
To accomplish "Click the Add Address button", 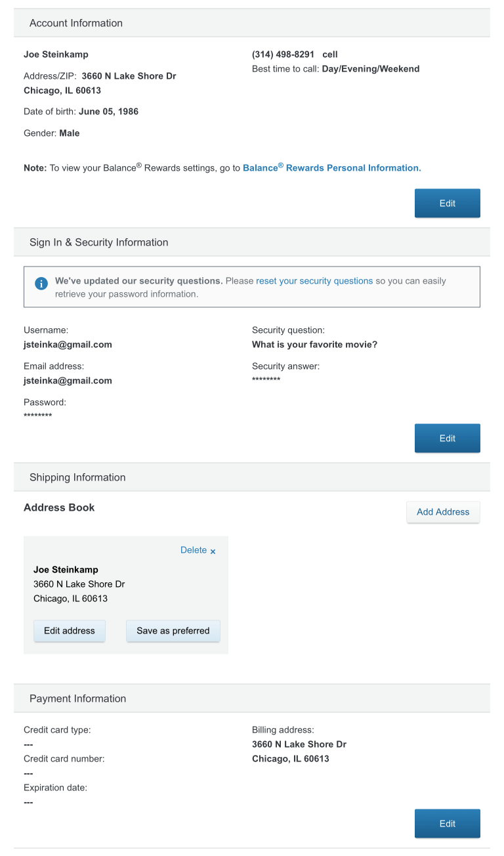I will point(443,512).
